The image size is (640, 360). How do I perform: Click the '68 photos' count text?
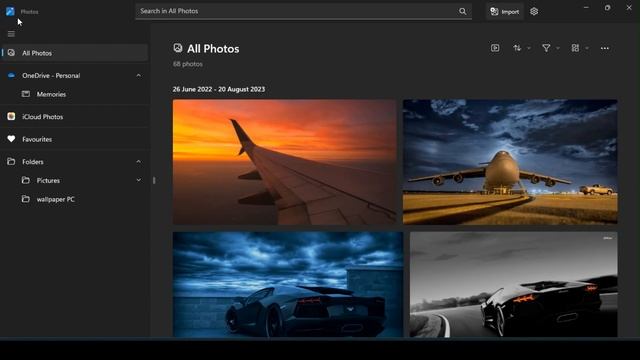[x=188, y=64]
